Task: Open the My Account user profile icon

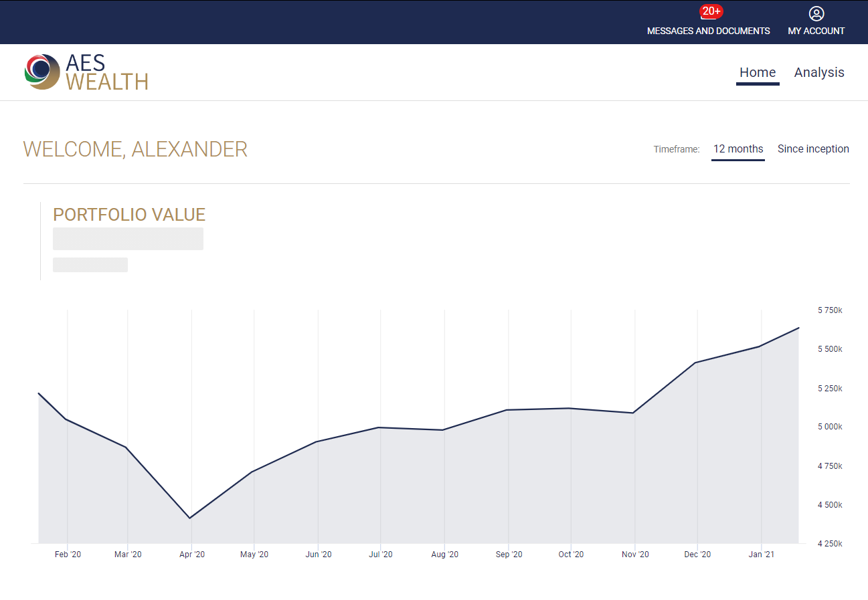Action: click(816, 13)
